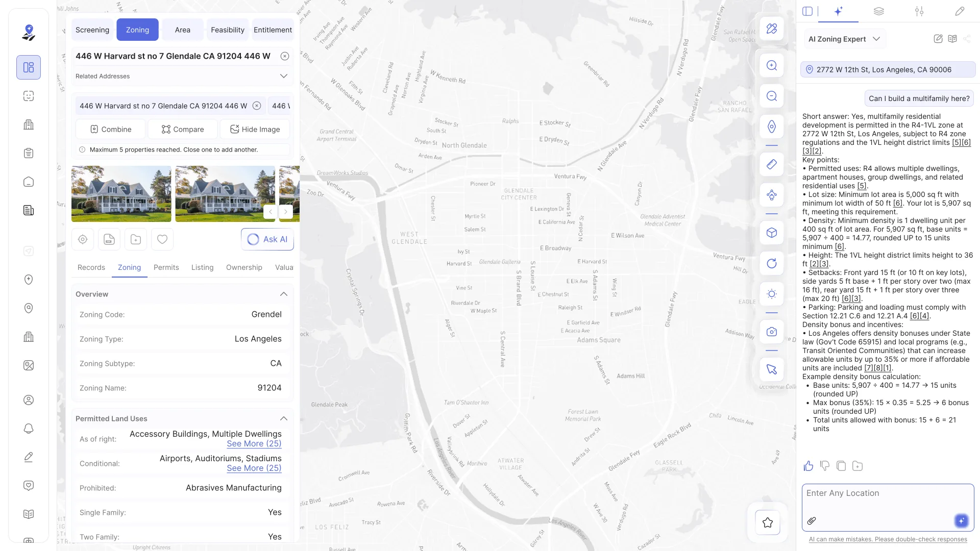
Task: Select the cursor selection map tool
Action: click(x=772, y=369)
